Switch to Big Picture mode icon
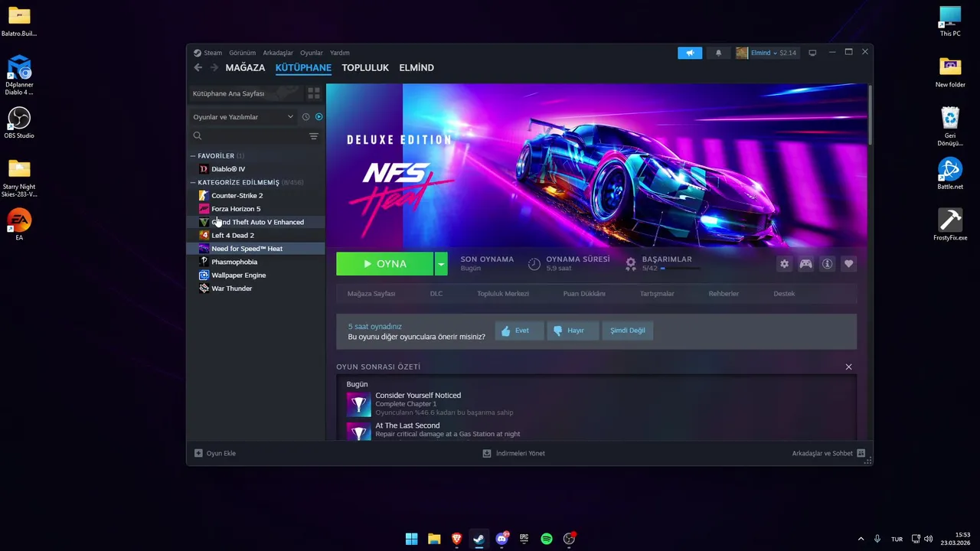The height and width of the screenshot is (551, 980). tap(812, 53)
